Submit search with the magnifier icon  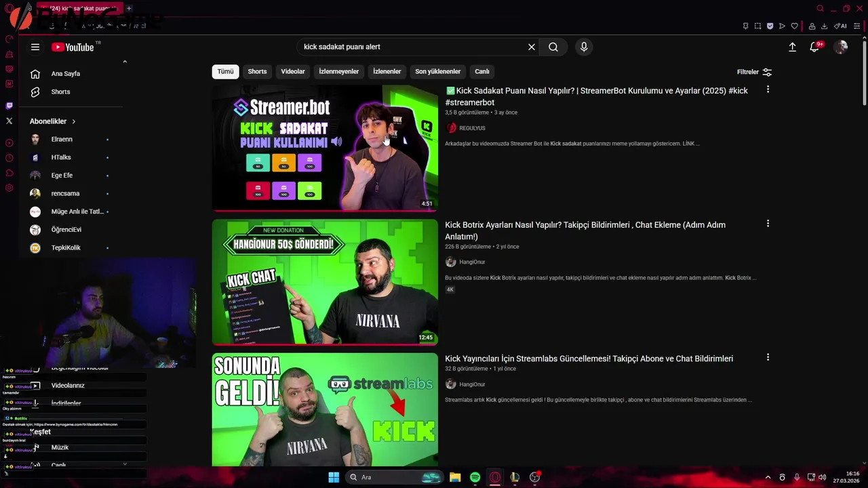[553, 47]
